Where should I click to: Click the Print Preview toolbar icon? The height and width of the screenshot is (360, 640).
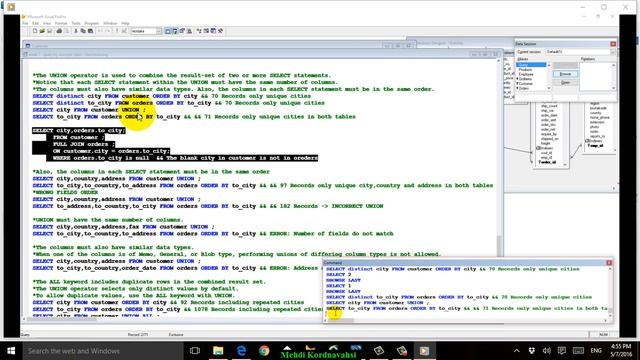point(67,31)
